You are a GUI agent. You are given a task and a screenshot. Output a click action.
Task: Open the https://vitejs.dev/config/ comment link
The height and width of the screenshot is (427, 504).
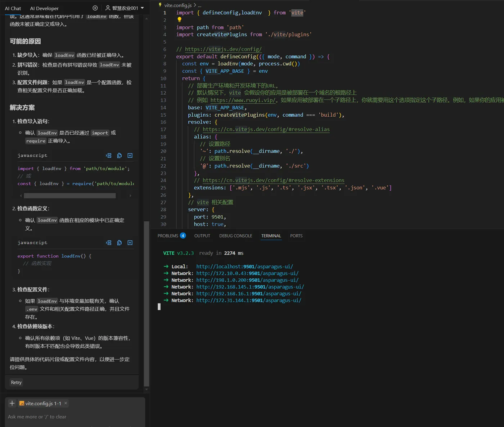point(223,49)
